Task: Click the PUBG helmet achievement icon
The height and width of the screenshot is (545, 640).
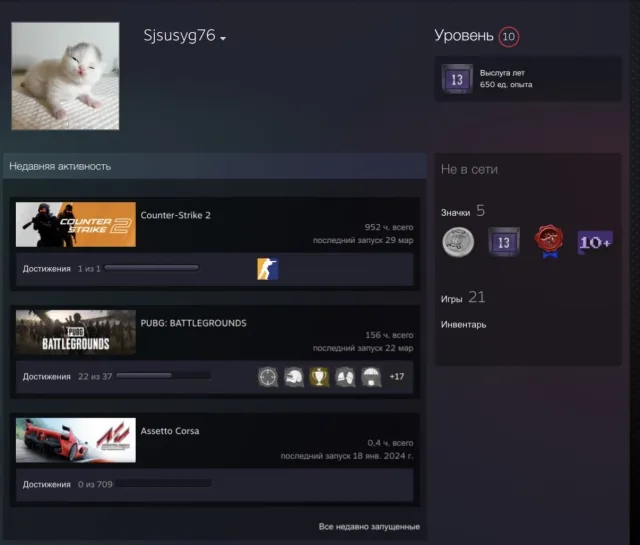Action: [x=294, y=376]
